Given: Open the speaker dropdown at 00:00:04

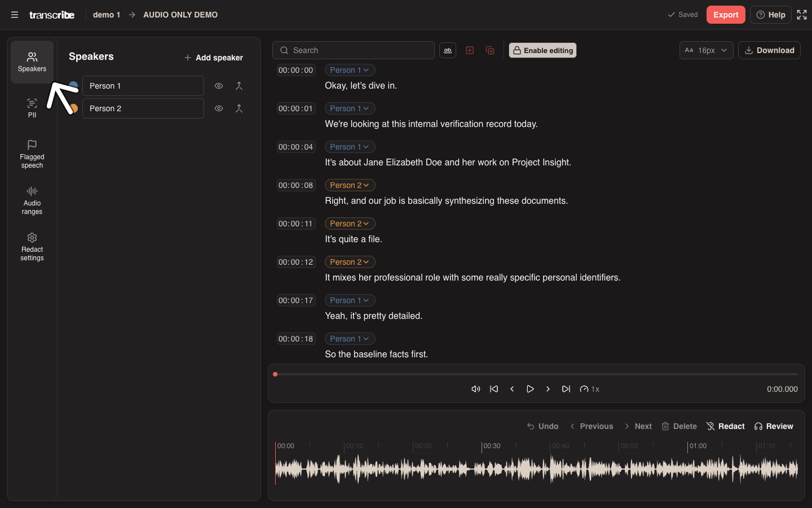Looking at the screenshot, I should click(x=350, y=147).
